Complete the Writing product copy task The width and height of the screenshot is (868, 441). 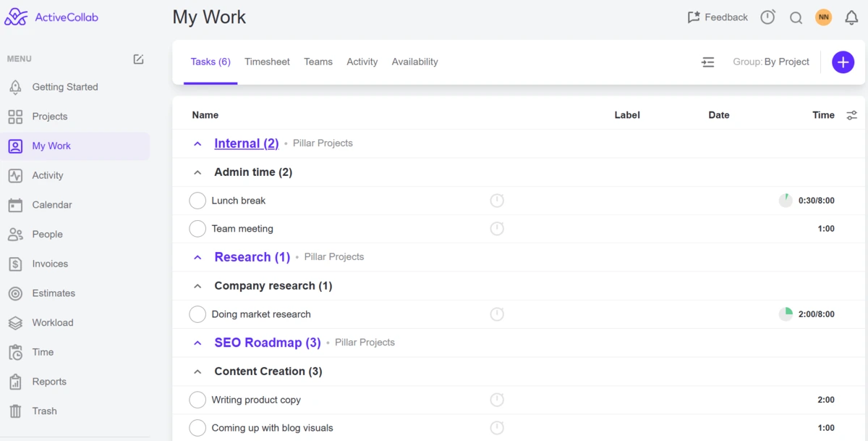[197, 400]
